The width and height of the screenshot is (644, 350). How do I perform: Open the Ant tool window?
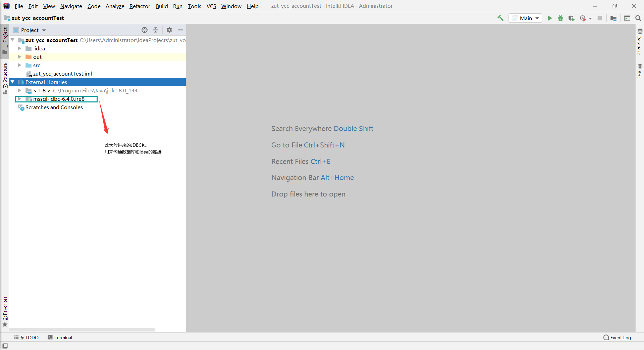pos(640,71)
